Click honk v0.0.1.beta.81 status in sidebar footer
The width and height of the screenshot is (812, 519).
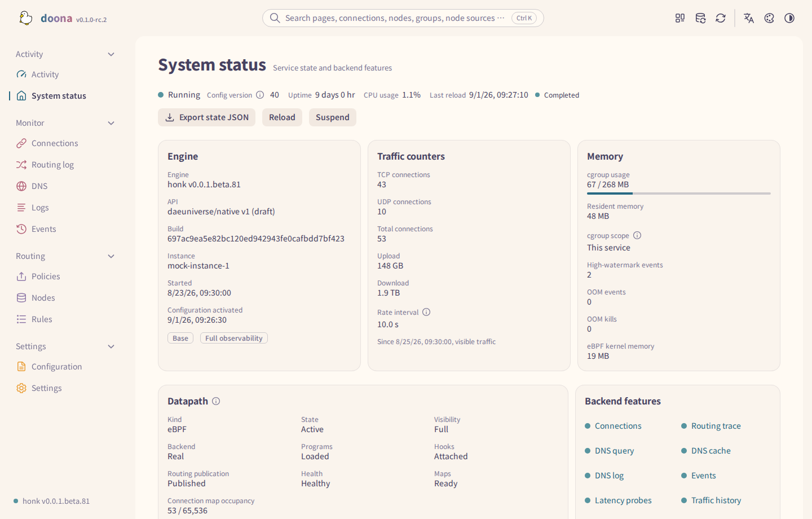[52, 501]
